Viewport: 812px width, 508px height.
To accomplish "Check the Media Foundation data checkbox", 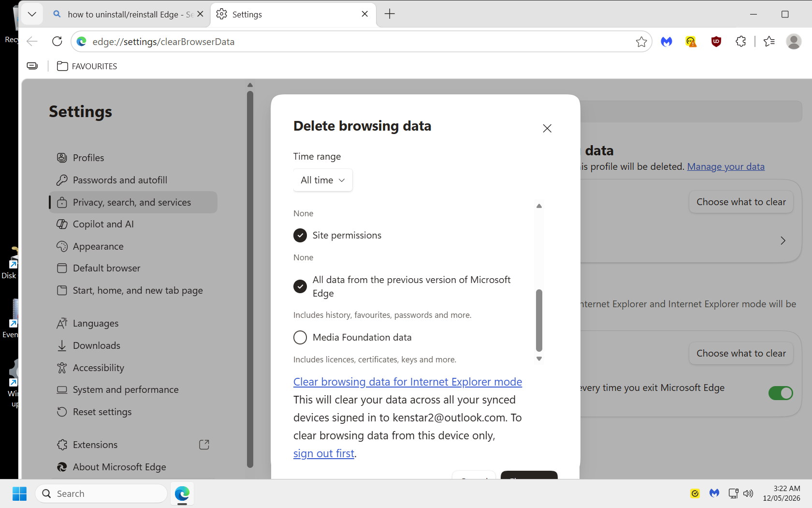I will (x=300, y=337).
